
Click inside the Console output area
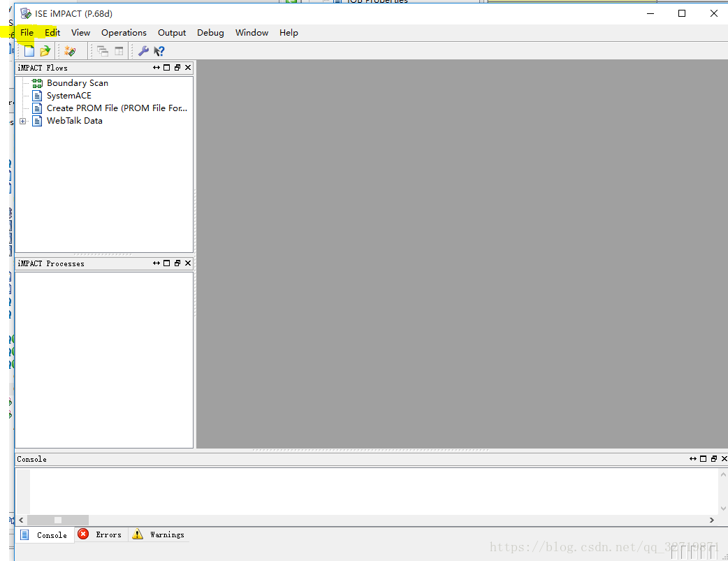point(374,491)
